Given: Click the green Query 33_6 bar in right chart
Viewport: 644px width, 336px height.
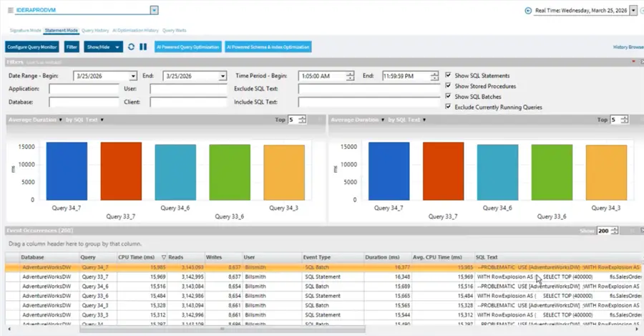Looking at the screenshot, I should pyautogui.click(x=552, y=173).
